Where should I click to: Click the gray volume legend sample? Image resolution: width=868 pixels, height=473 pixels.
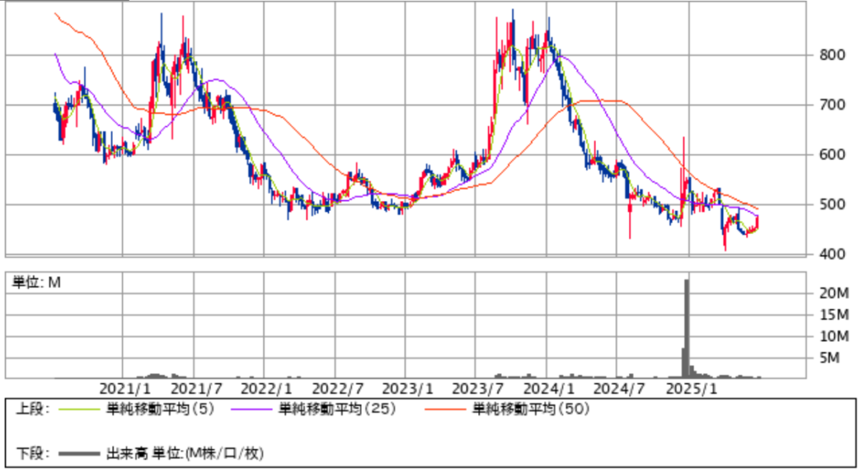[79, 454]
